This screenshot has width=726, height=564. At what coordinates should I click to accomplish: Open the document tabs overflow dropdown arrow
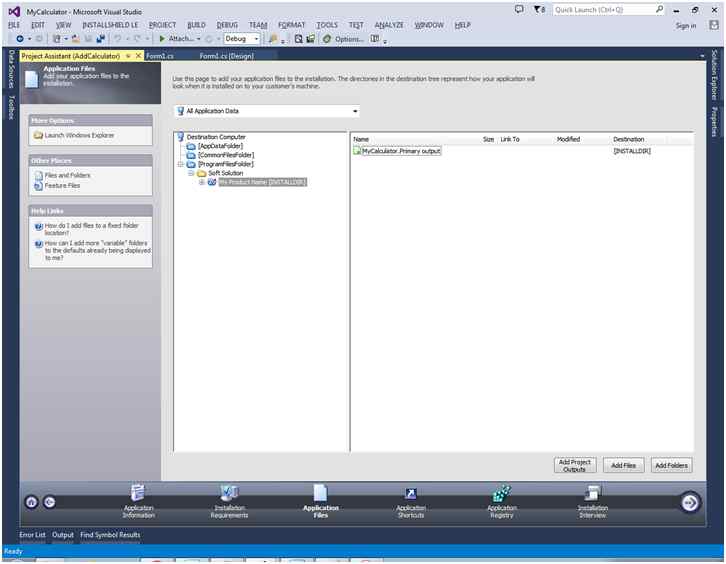(702, 56)
